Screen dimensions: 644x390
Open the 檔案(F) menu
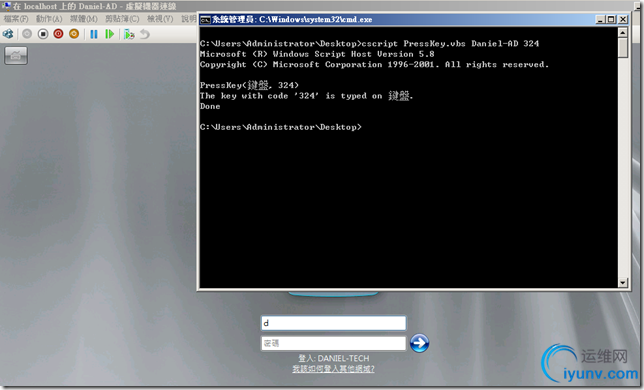16,19
